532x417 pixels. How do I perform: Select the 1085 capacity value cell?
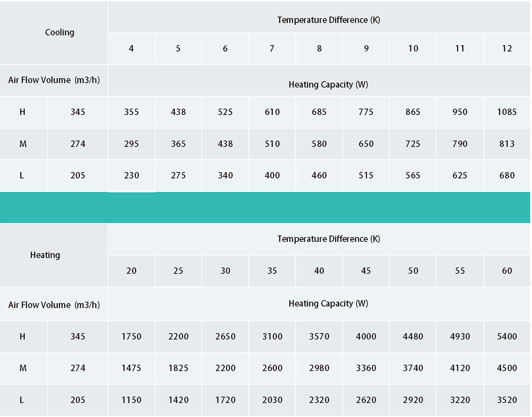coord(507,112)
